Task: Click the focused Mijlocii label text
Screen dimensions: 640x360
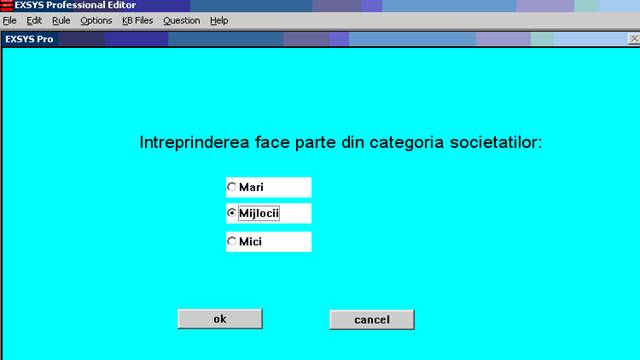Action: point(259,213)
